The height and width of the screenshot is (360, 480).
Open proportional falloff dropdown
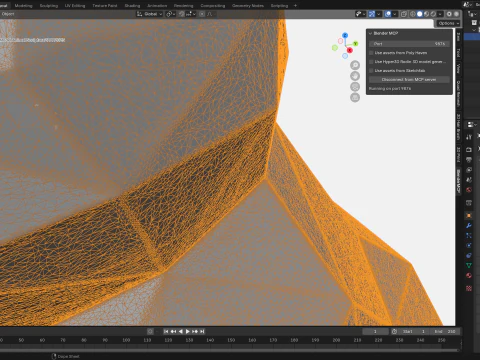[x=210, y=14]
